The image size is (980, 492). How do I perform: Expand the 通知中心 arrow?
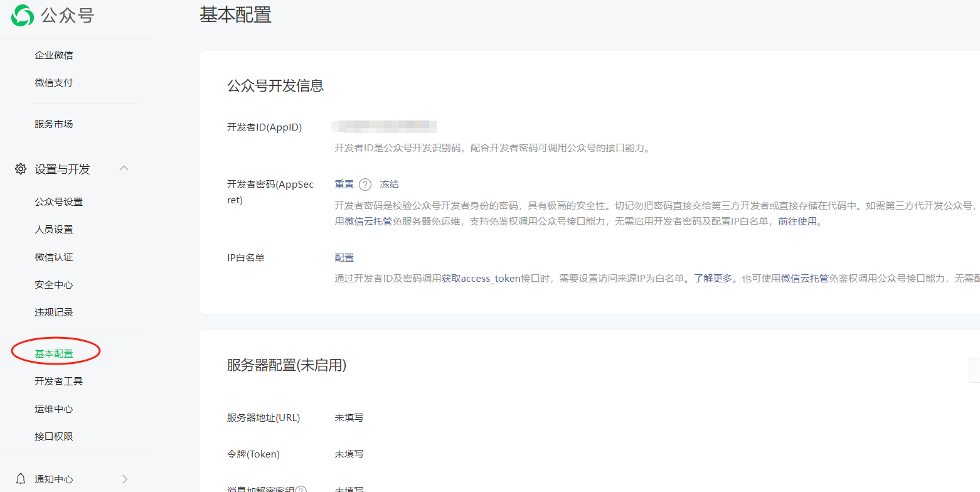point(125,479)
